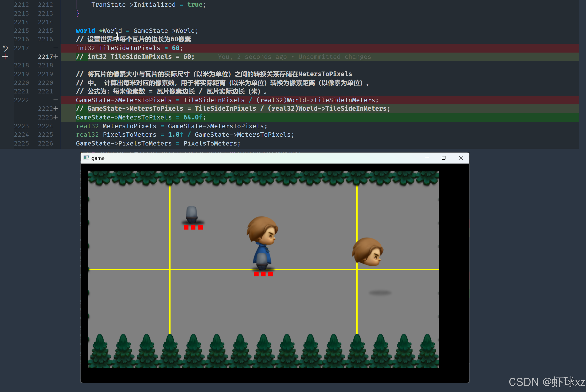Click the game window app icon in the title bar

86,158
